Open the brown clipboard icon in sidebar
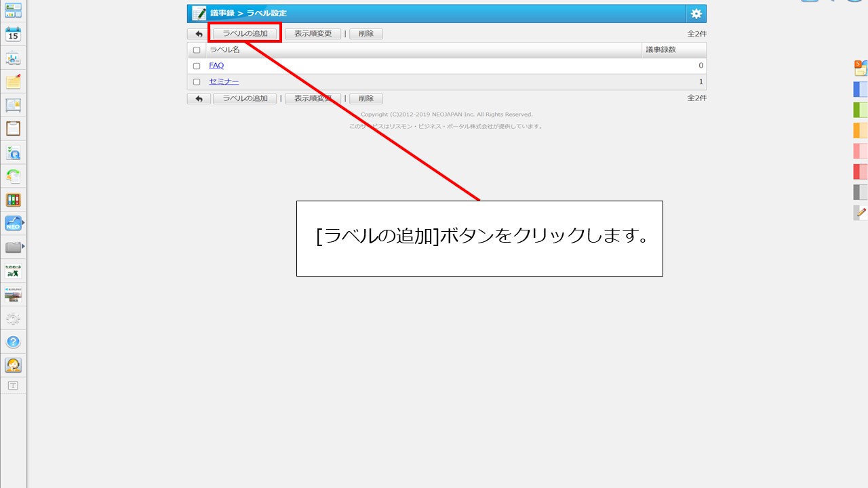The width and height of the screenshot is (868, 488). click(x=13, y=129)
